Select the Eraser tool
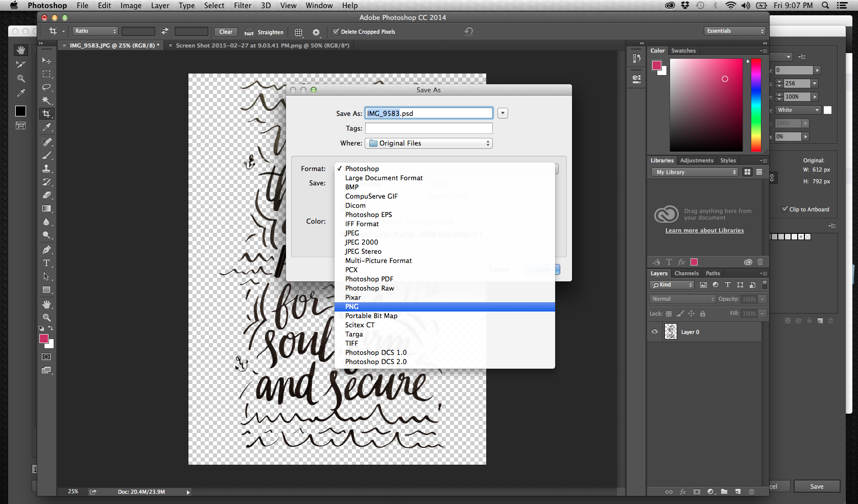 (46, 195)
